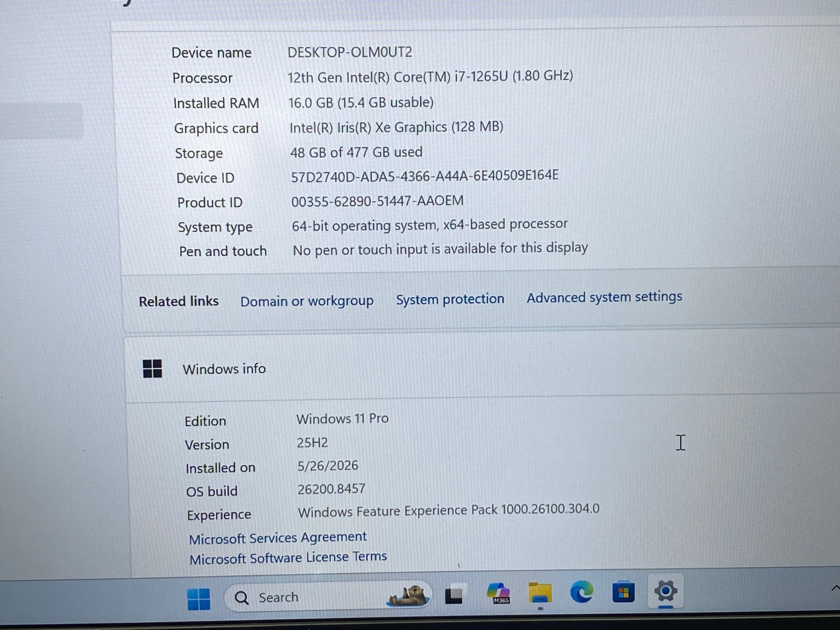Image resolution: width=840 pixels, height=630 pixels.
Task: Select Intel(R) Iris(R) Xe Graphics text
Action: point(396,128)
